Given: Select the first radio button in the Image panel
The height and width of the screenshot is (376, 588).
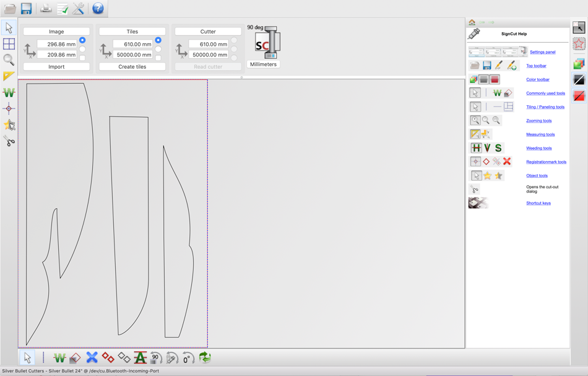Looking at the screenshot, I should click(x=82, y=40).
